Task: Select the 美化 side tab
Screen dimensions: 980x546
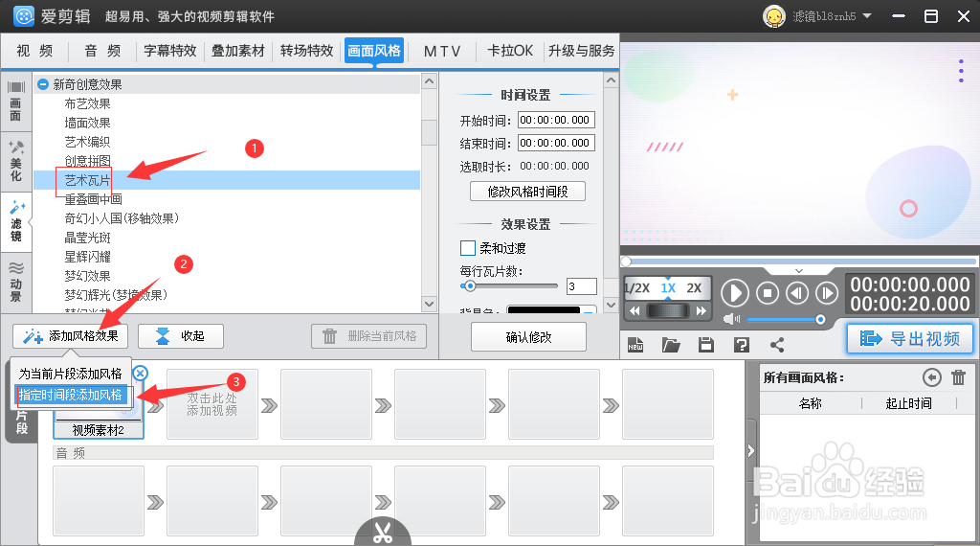Action: click(x=15, y=161)
